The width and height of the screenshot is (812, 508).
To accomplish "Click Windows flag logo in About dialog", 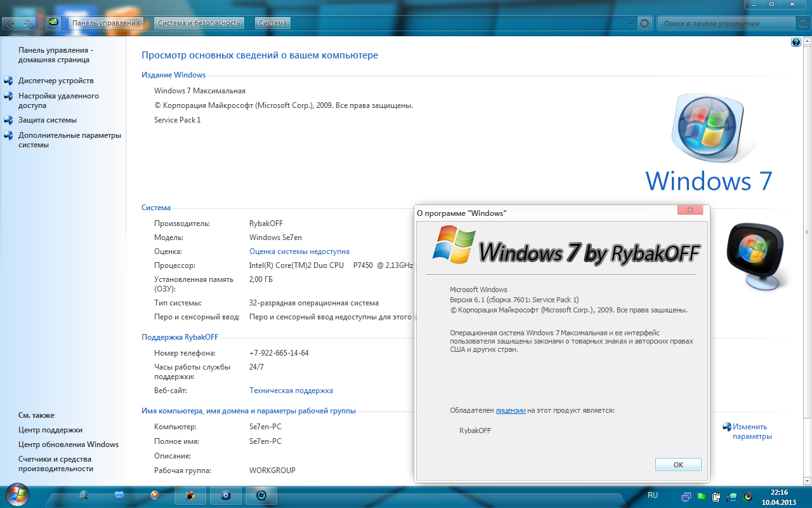I will point(454,245).
